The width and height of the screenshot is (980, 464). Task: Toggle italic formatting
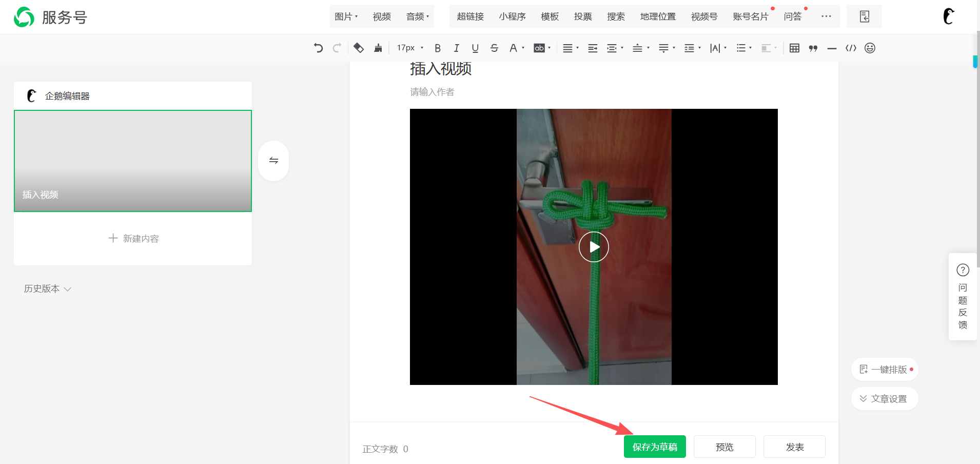(x=456, y=48)
